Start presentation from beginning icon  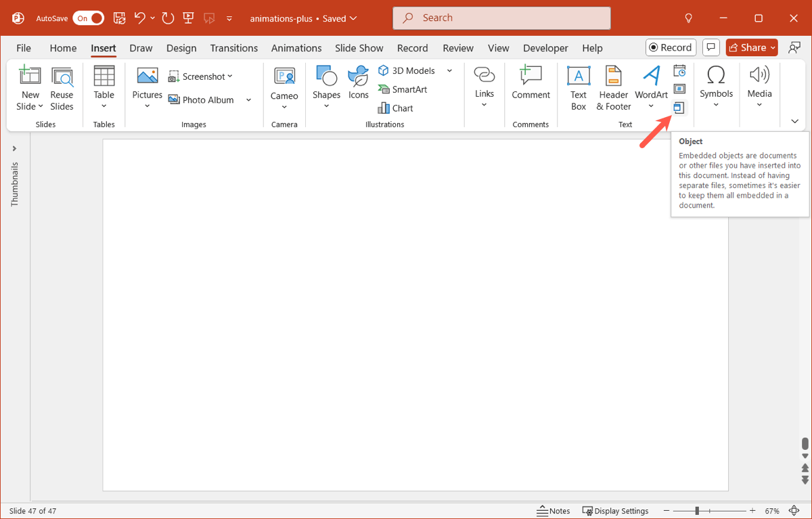pos(188,18)
